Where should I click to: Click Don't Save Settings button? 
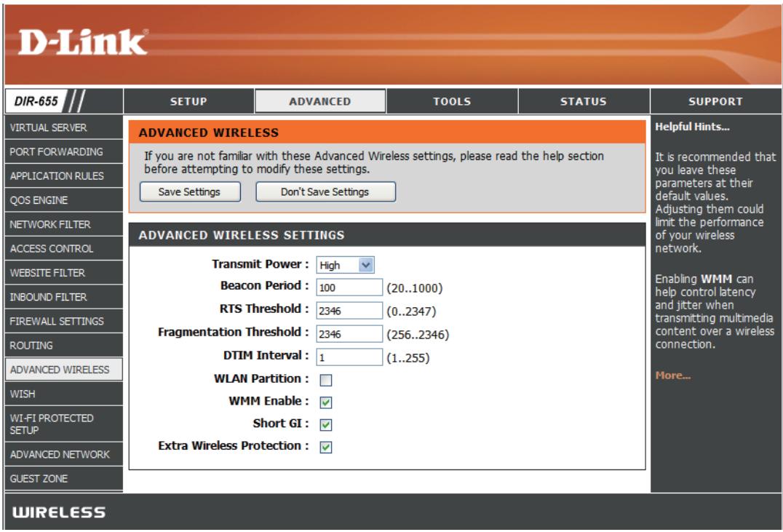(x=325, y=192)
